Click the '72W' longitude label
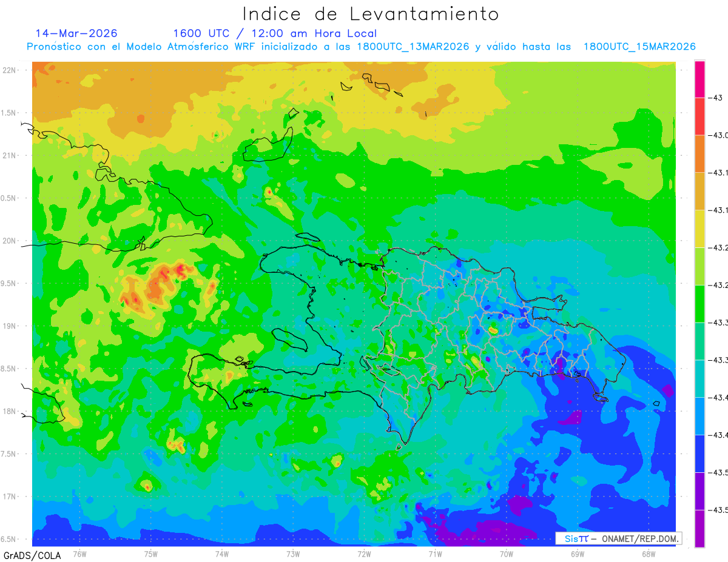Viewport: 728px width, 562px height. [364, 554]
